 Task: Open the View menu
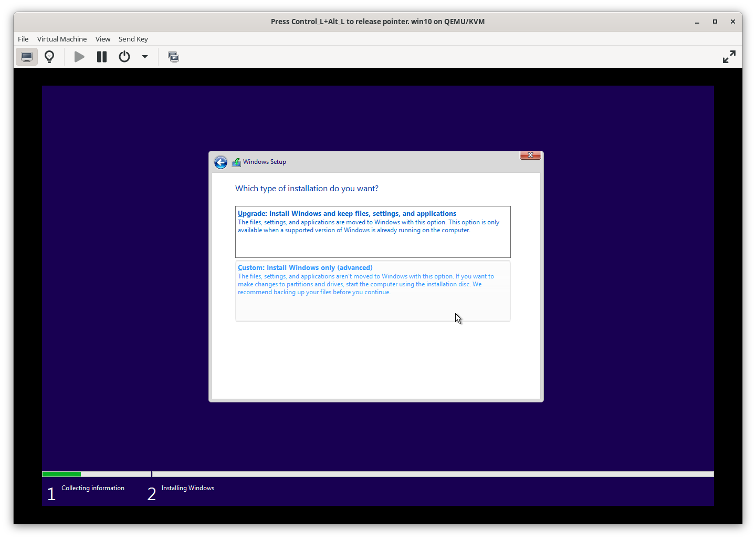point(103,39)
